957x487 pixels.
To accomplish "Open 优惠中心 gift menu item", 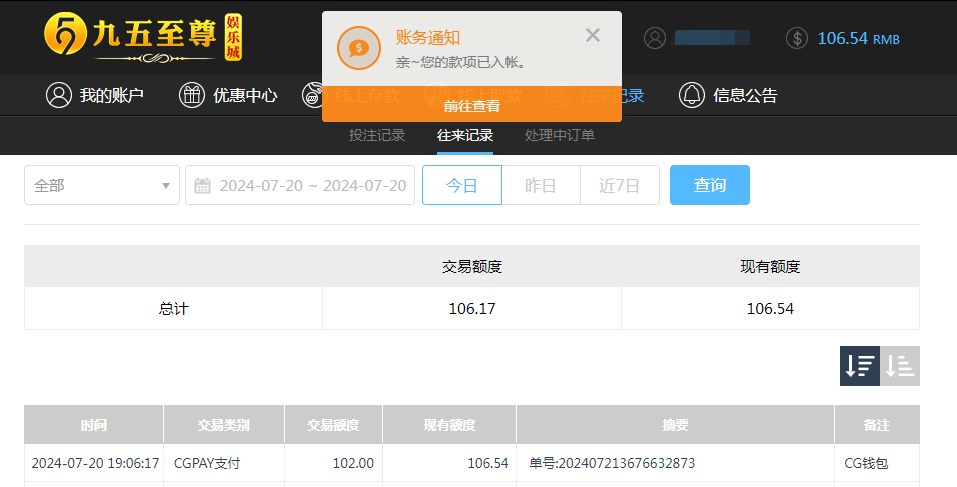I will point(228,96).
